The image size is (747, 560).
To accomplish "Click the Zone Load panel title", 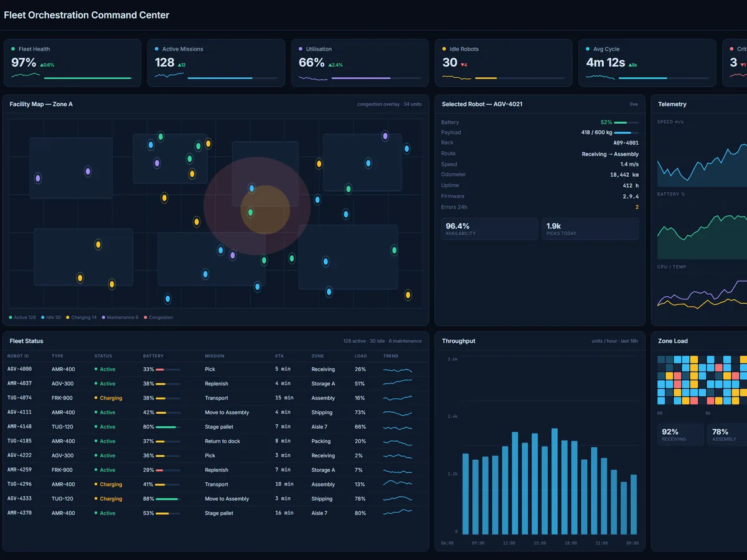I will [673, 341].
